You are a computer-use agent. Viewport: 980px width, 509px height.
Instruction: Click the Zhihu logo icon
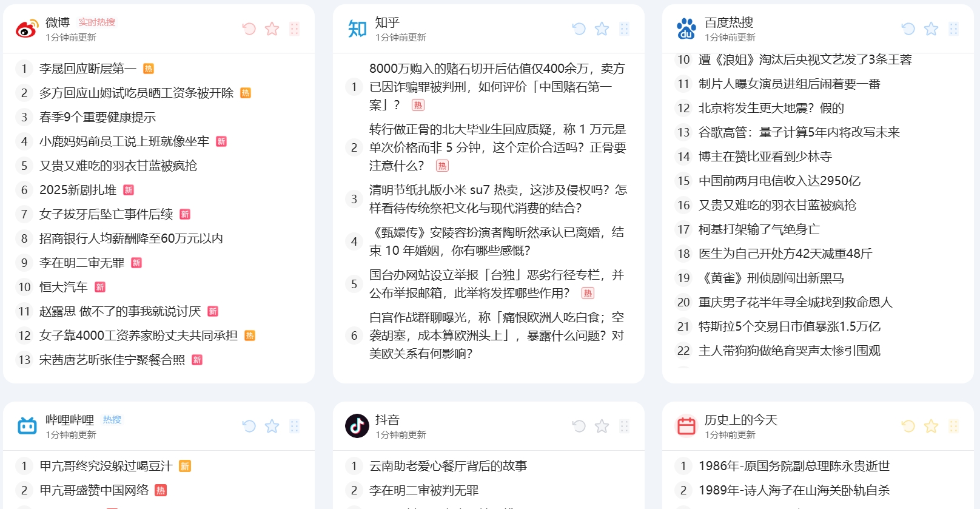[357, 29]
